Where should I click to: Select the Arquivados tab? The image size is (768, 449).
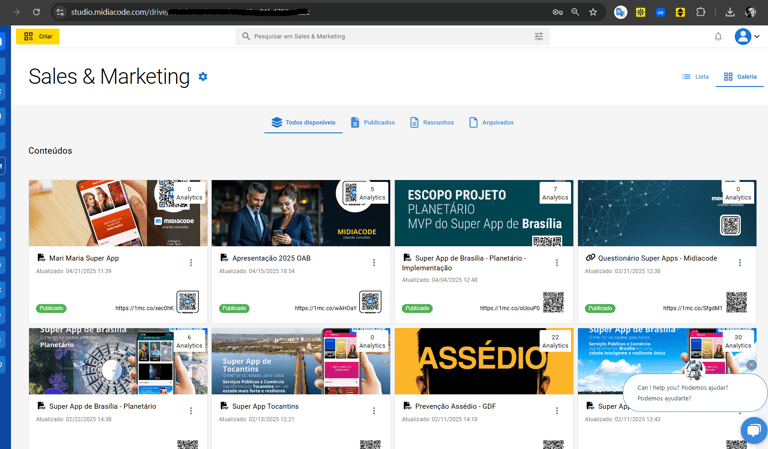(x=491, y=122)
